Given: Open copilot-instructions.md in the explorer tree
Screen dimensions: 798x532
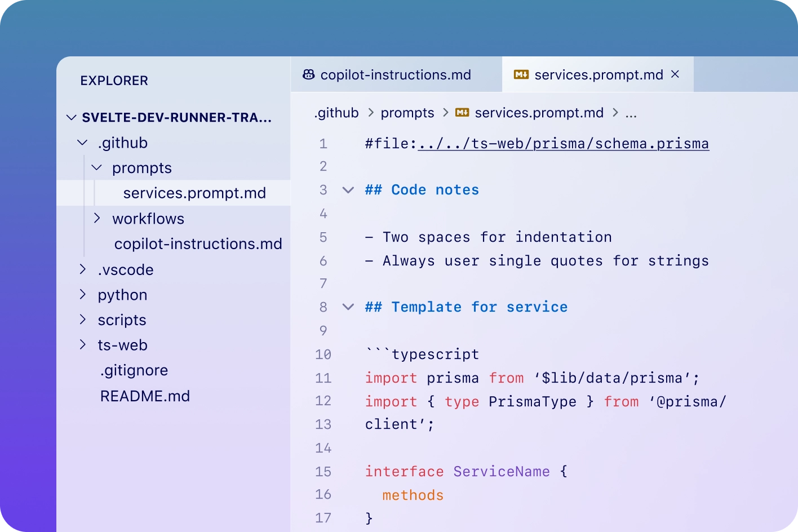Looking at the screenshot, I should [x=198, y=243].
